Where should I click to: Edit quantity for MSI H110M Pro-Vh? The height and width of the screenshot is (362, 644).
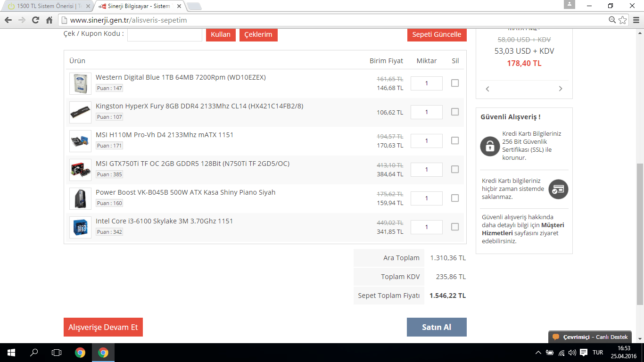tap(427, 141)
